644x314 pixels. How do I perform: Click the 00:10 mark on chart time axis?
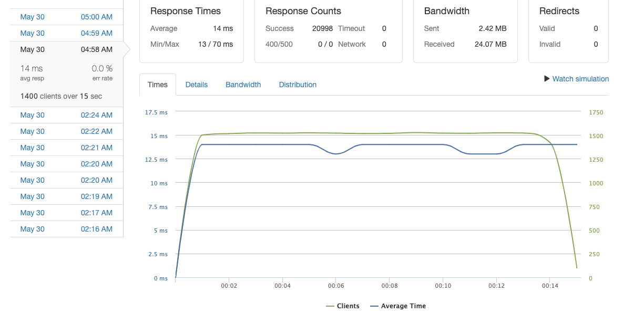[443, 287]
